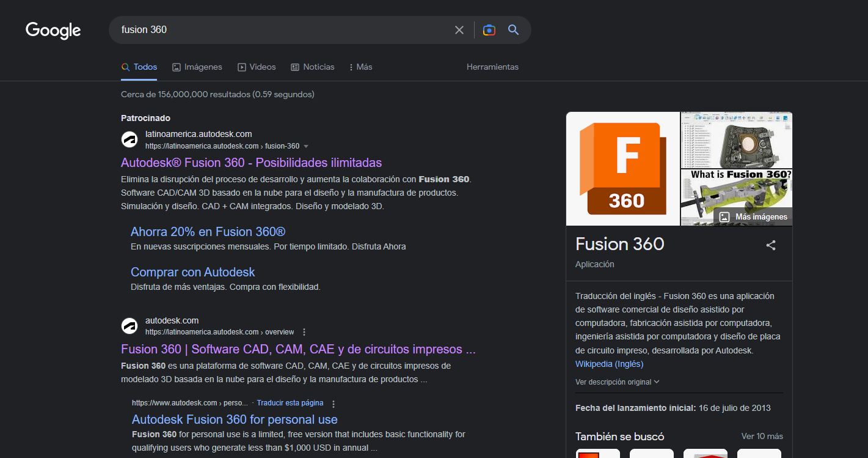Open Autodesk® Fusion 360 - Posibilidades ilimitadas link
The image size is (868, 458).
(x=251, y=163)
